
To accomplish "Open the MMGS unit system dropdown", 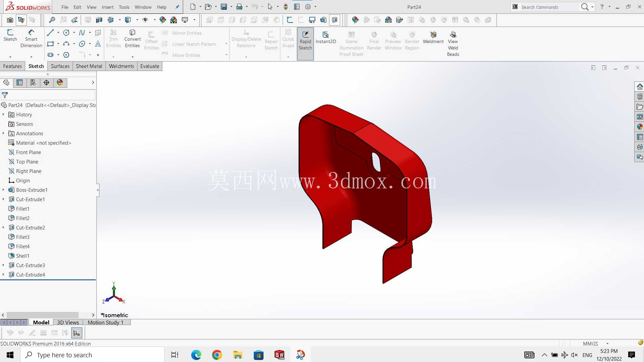I will pos(607,343).
